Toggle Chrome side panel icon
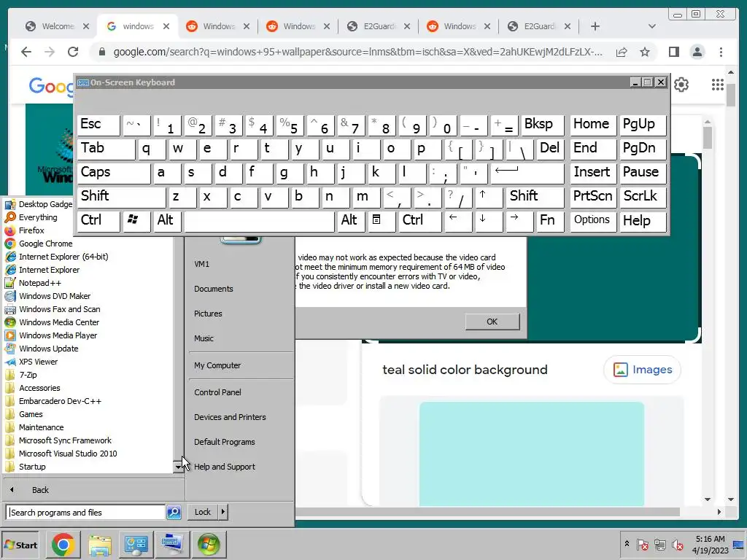The height and width of the screenshot is (560, 747). pos(673,52)
